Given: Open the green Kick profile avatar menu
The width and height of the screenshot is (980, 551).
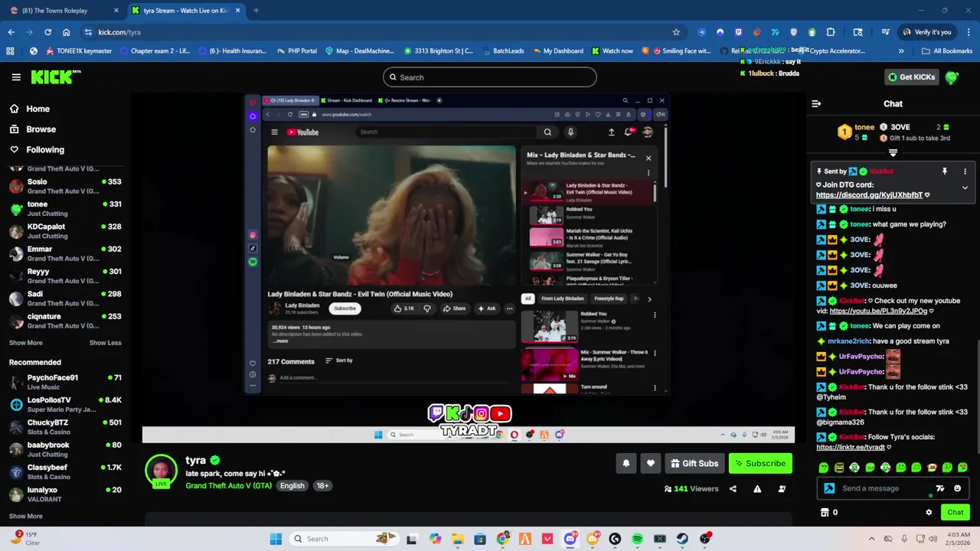Looking at the screenshot, I should pyautogui.click(x=952, y=77).
